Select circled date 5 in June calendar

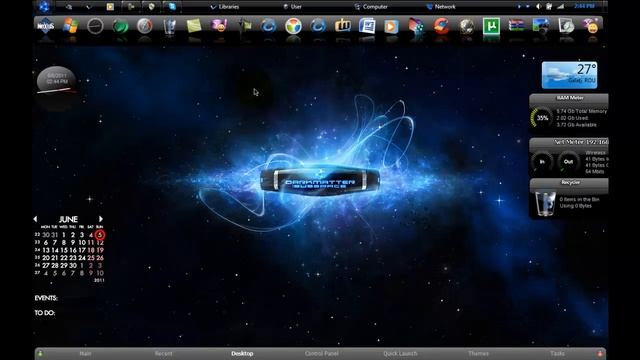pyautogui.click(x=100, y=235)
